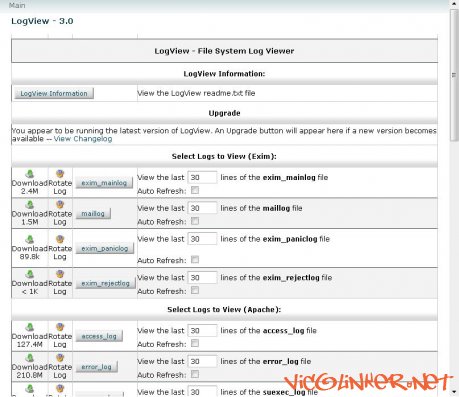Click the 'Upgrade' section heading

click(224, 113)
